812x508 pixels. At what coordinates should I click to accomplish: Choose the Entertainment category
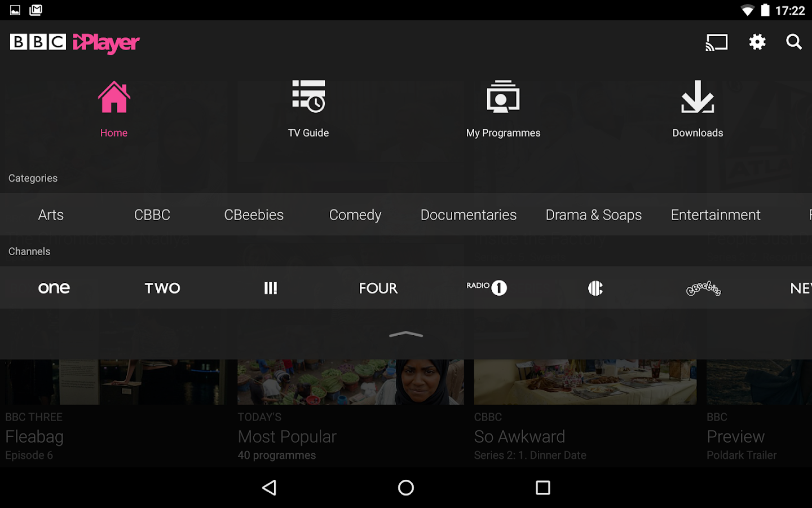coord(716,214)
